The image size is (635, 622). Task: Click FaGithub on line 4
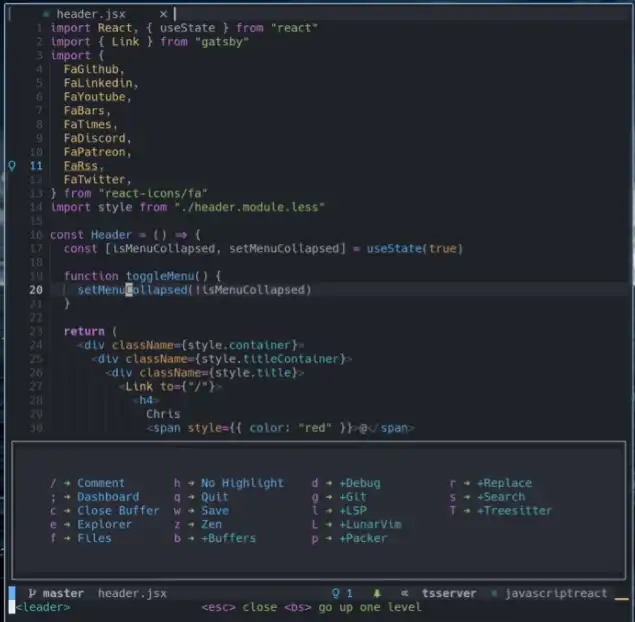(x=91, y=69)
